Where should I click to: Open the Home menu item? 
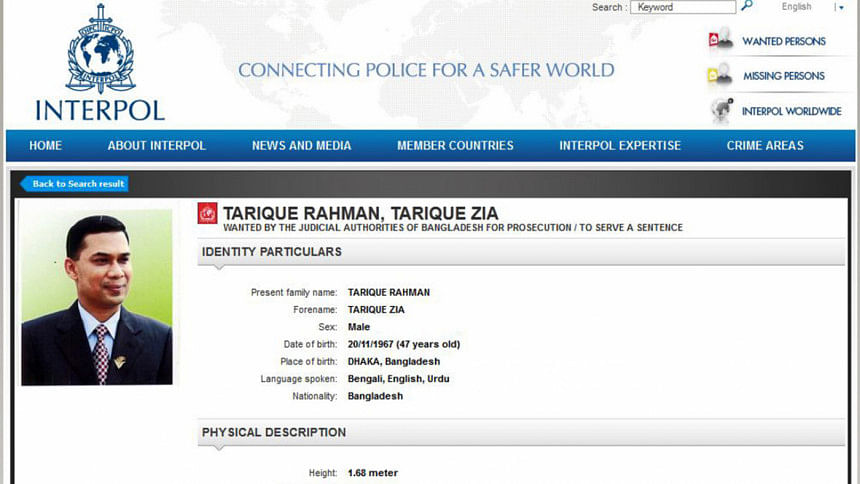(x=45, y=146)
